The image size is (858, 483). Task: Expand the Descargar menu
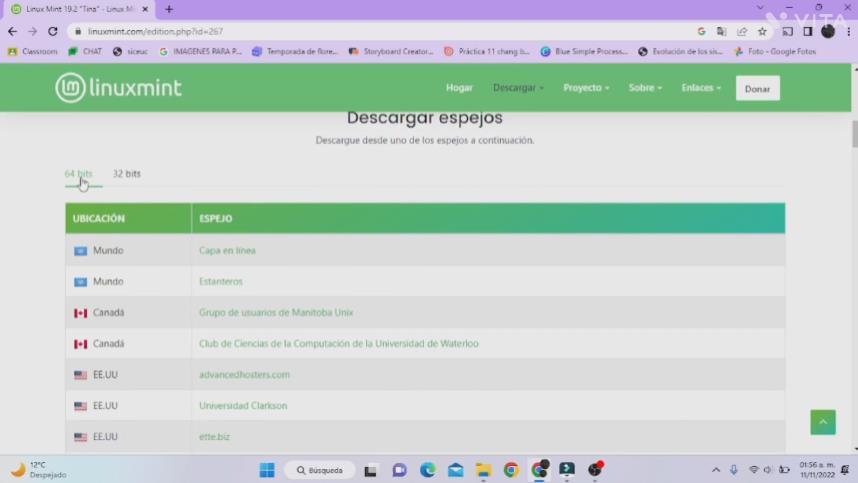click(x=518, y=88)
